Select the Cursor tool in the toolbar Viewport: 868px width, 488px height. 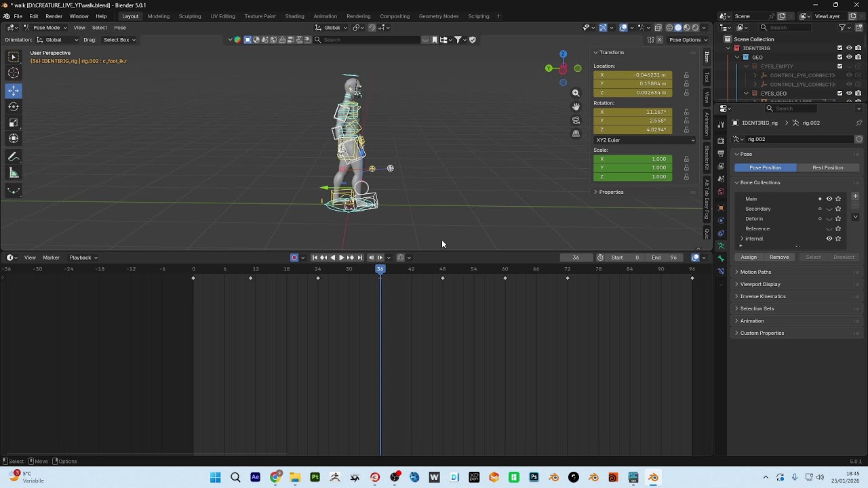click(14, 73)
